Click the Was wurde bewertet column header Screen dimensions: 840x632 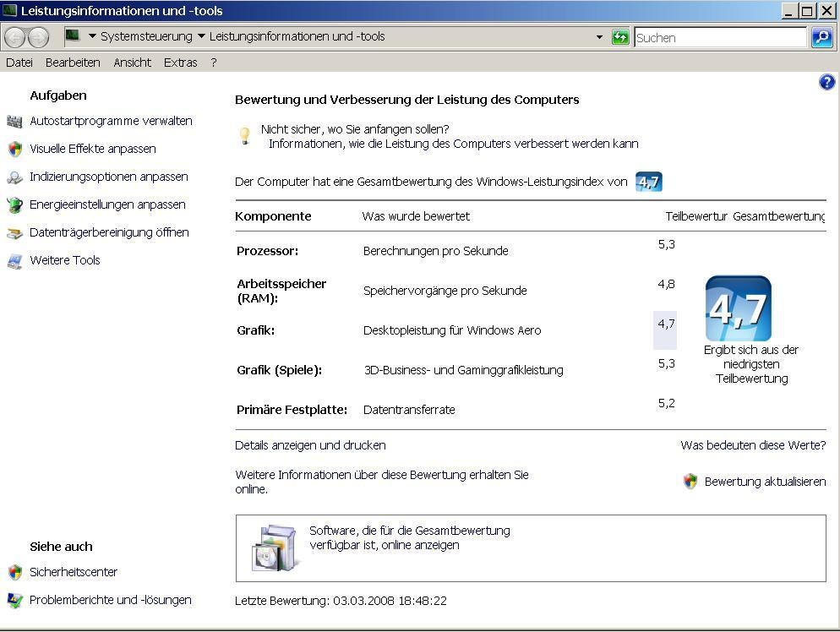pyautogui.click(x=416, y=216)
